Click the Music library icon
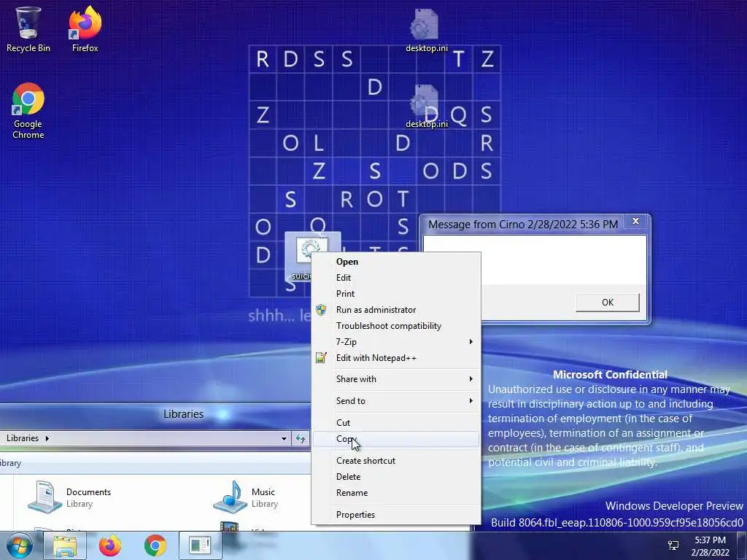The height and width of the screenshot is (560, 747). point(230,497)
